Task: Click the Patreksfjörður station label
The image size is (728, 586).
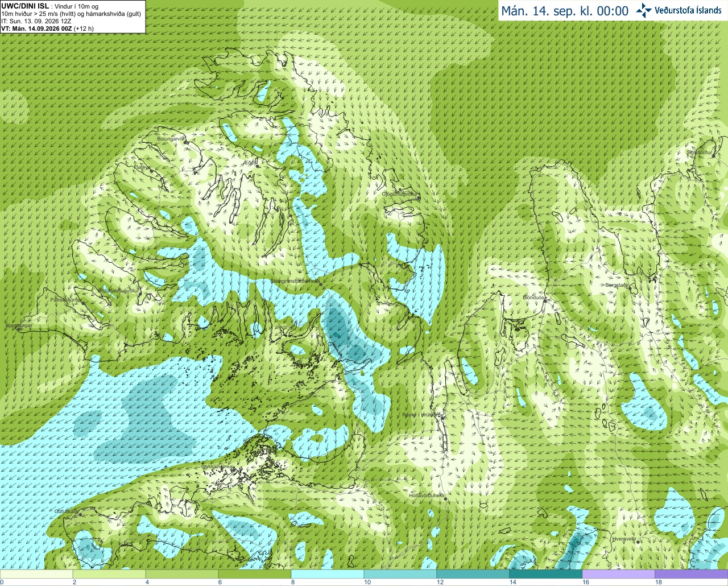Action: [67, 299]
